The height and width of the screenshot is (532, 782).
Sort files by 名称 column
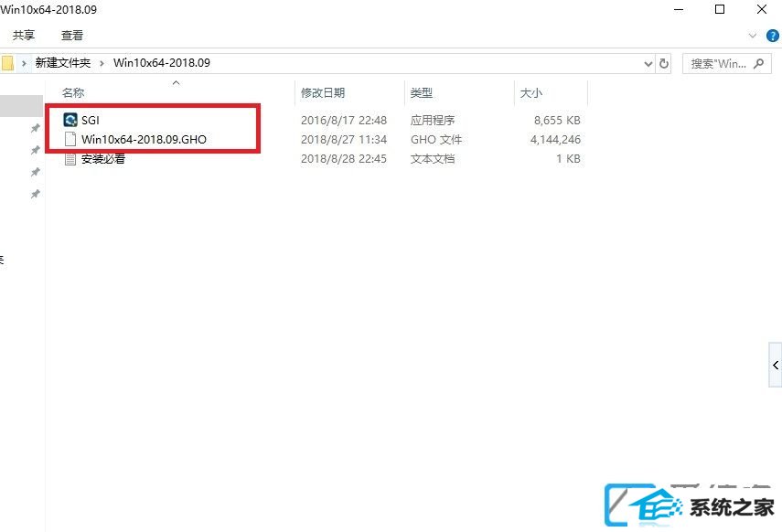tap(73, 92)
